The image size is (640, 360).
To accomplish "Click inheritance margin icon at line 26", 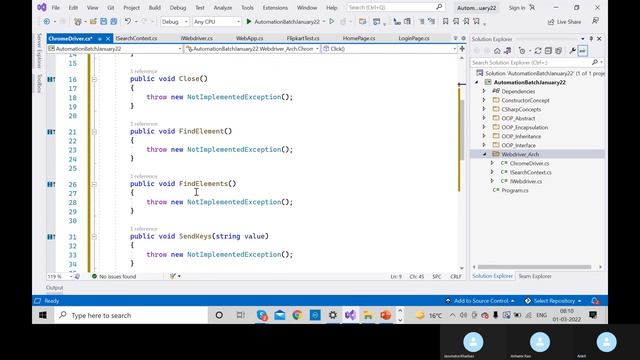I will (x=51, y=184).
